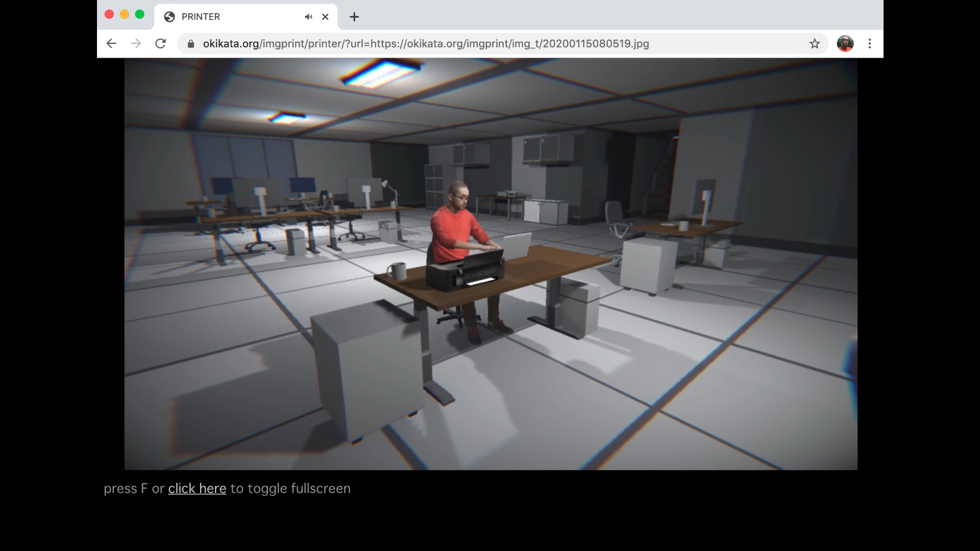Open Chrome's three-dot menu

[x=870, y=44]
